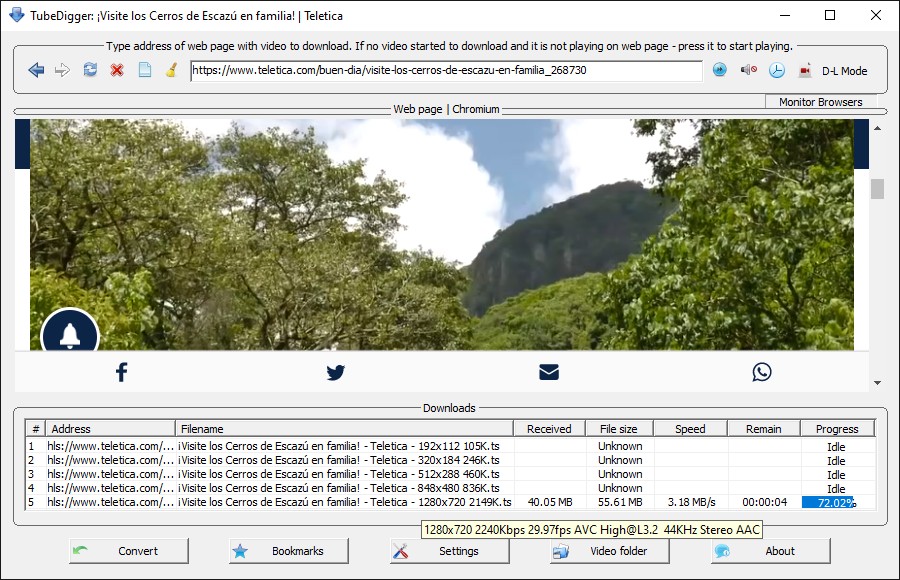Screen dimensions: 900x580
Task: Toggle the speaker mute icon
Action: click(747, 70)
